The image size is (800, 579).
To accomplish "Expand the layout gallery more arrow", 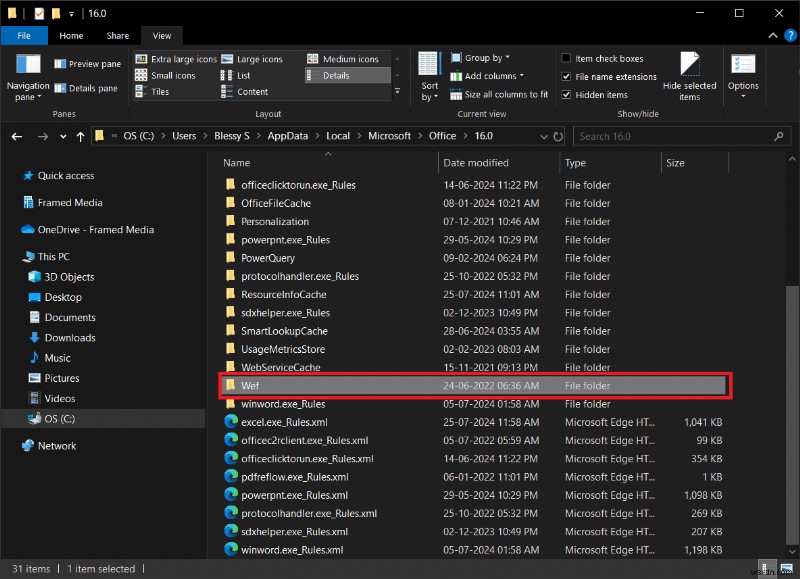I will [397, 91].
